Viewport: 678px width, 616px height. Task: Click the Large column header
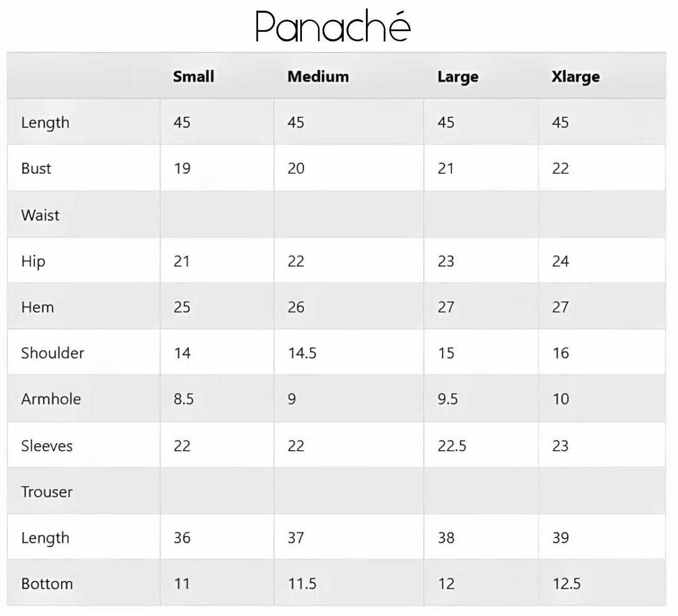(x=458, y=77)
